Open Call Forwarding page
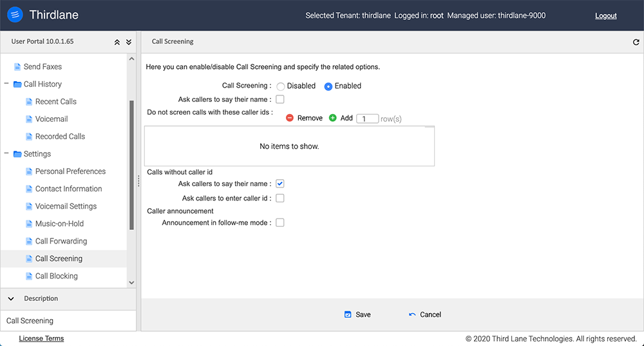Screen dimensions: 644x346 click(x=61, y=241)
